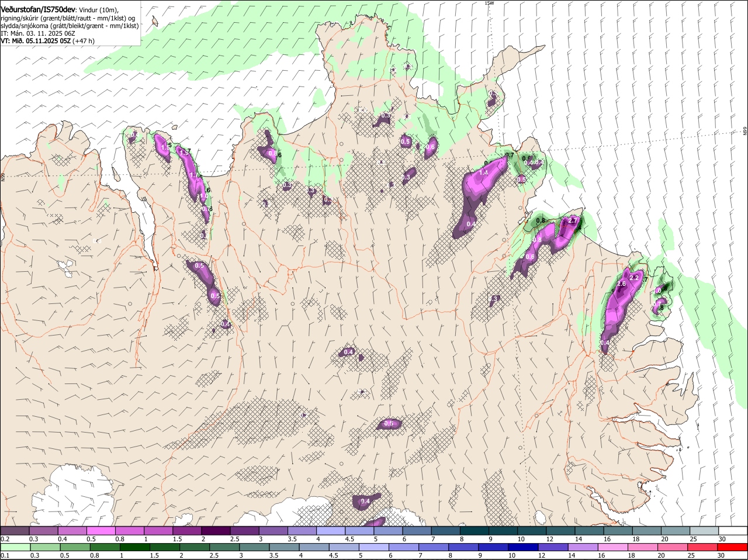Select upper legend swatch starting at 4.5

(359, 530)
